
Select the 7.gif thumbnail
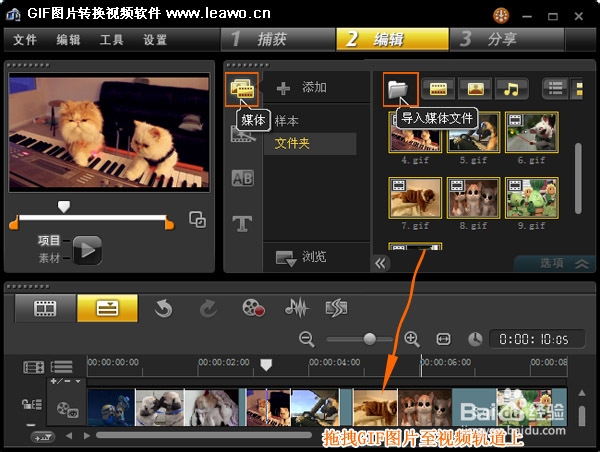[415, 198]
